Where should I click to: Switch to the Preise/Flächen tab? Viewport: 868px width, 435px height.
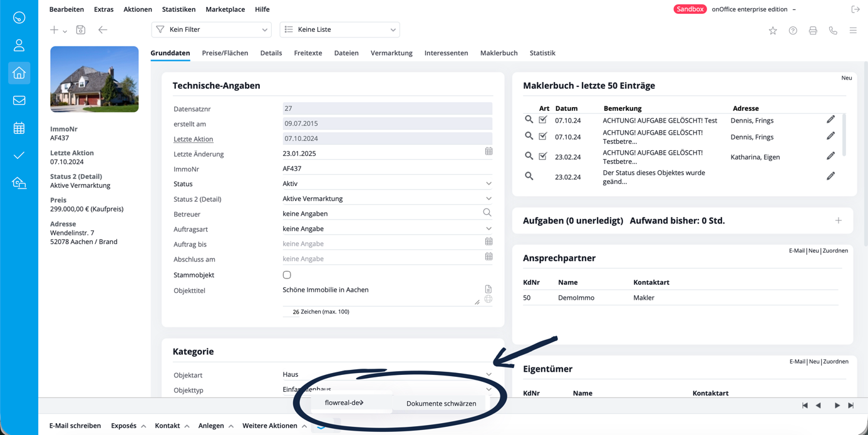[x=225, y=53]
